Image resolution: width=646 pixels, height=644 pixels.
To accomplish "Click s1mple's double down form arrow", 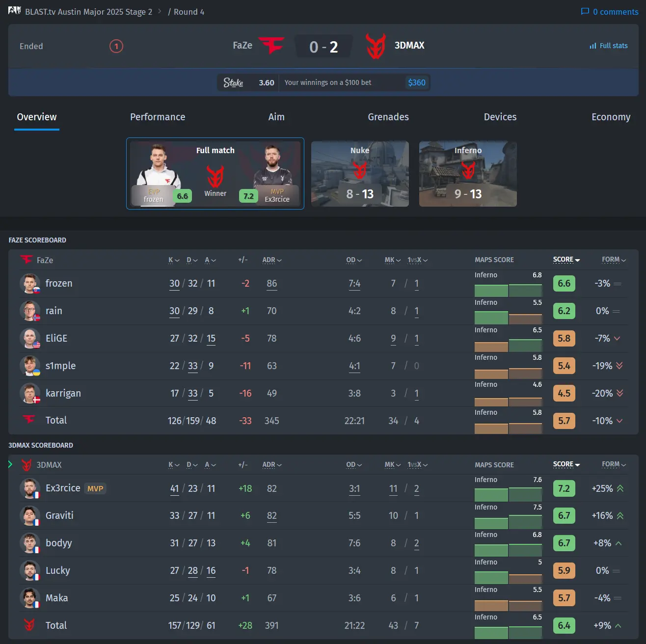I will [x=619, y=366].
